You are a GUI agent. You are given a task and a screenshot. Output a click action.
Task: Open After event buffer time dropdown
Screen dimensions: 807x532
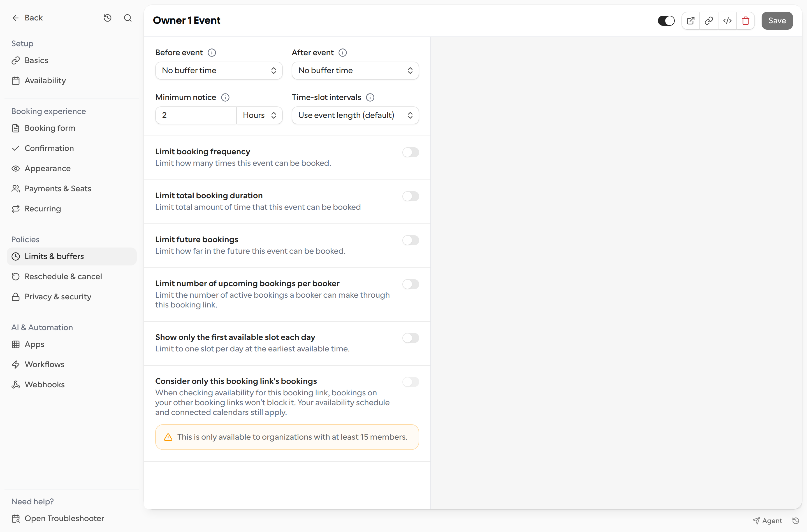(355, 71)
